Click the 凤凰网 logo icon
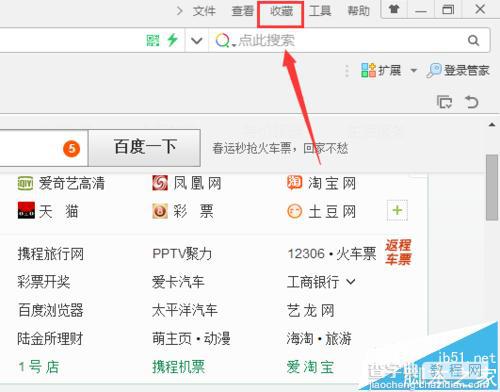Screen dimensions: 500x392 (160, 183)
